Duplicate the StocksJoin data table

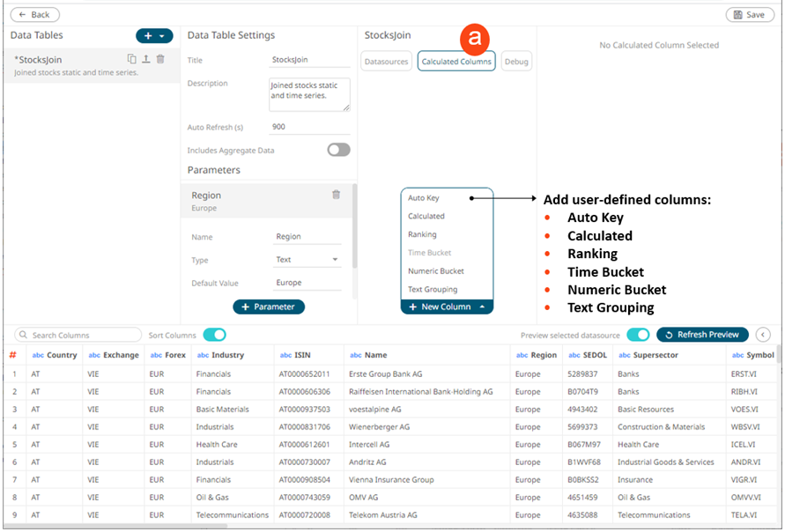point(131,59)
